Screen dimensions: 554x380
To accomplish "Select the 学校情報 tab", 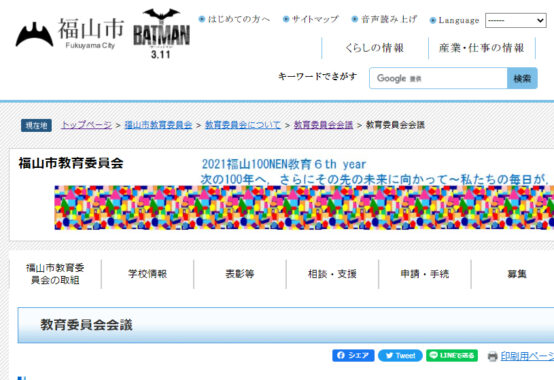I will (147, 274).
